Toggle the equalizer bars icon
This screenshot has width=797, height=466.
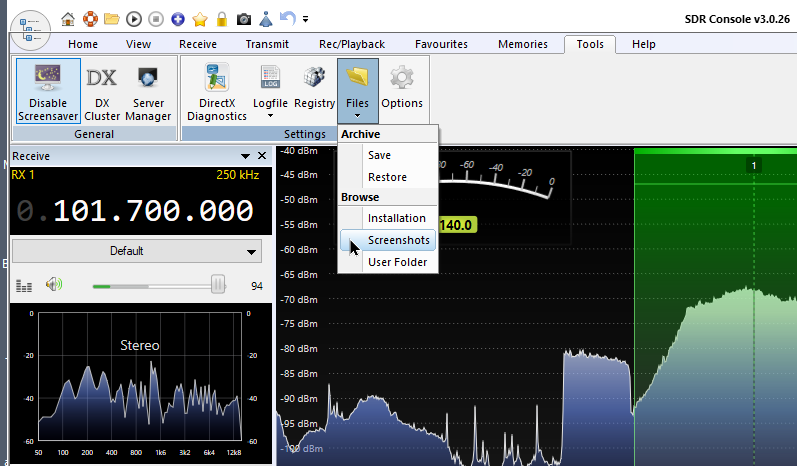click(x=25, y=286)
